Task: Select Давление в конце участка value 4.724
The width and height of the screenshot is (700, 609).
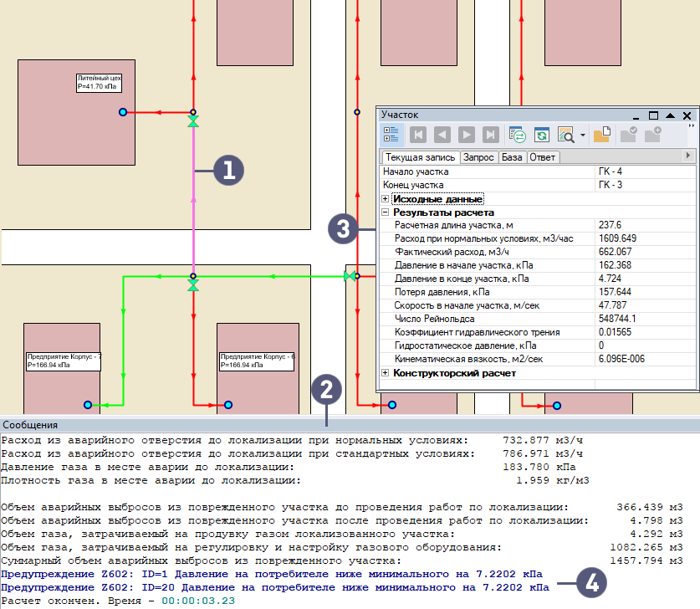Action: pyautogui.click(x=610, y=279)
